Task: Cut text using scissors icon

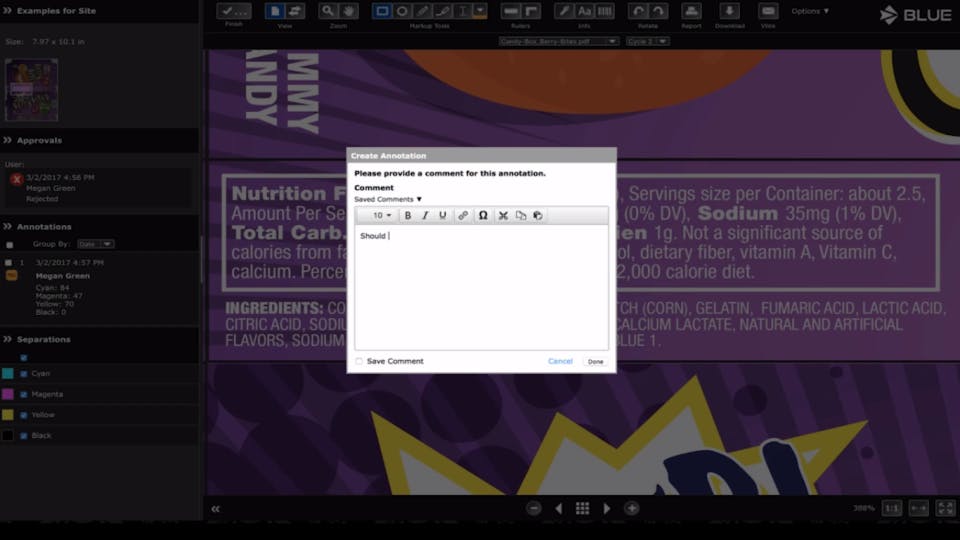Action: 503,216
